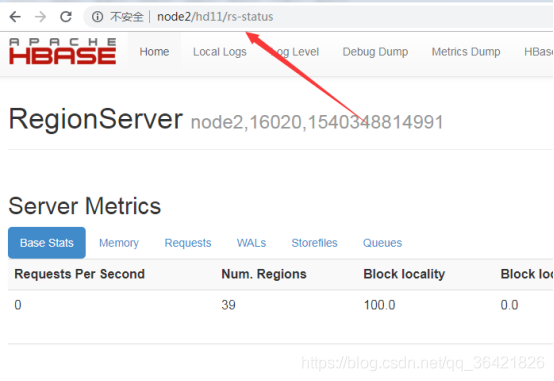Screen dimensions: 554x381
Task: Reload the page with refresh icon
Action: [x=66, y=17]
